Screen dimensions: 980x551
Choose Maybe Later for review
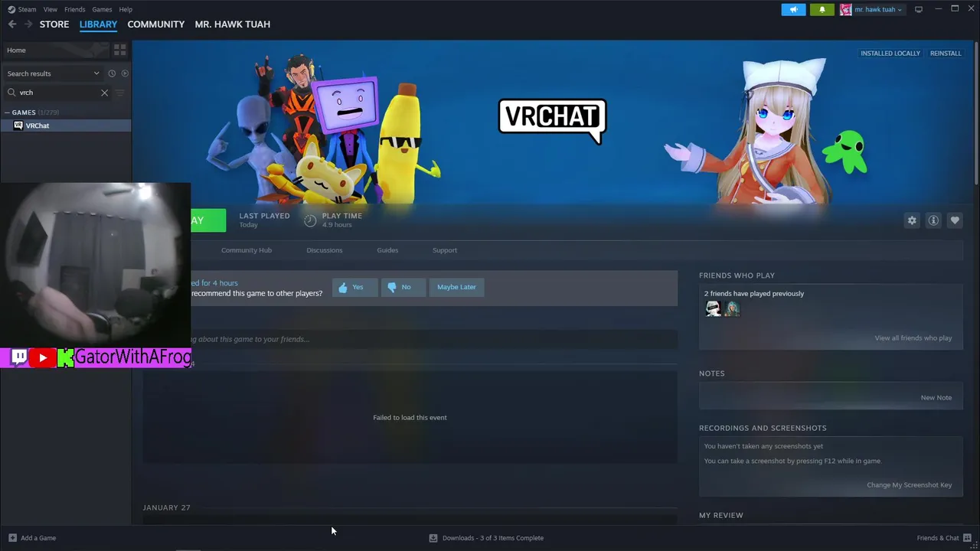[x=456, y=287]
